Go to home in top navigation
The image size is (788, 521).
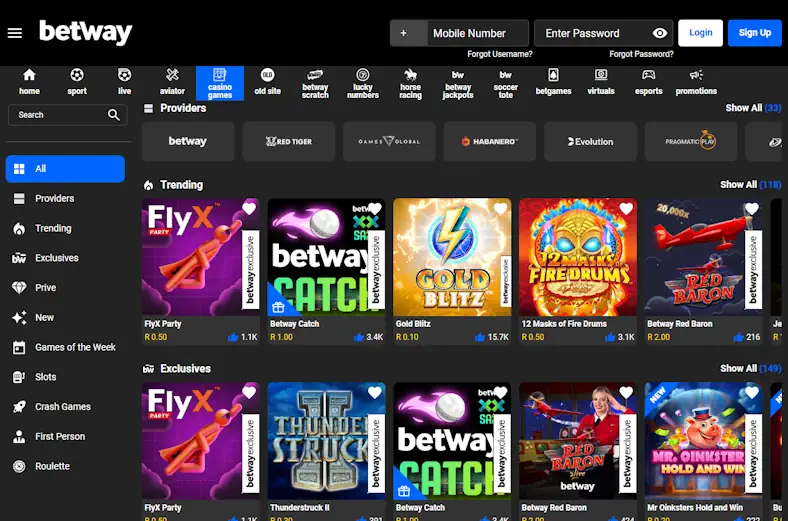29,83
